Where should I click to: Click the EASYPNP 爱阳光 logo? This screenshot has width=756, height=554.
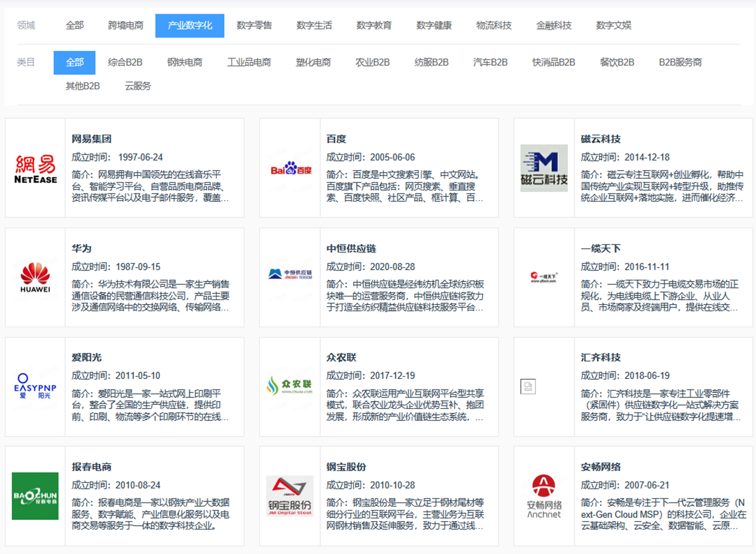pyautogui.click(x=34, y=385)
